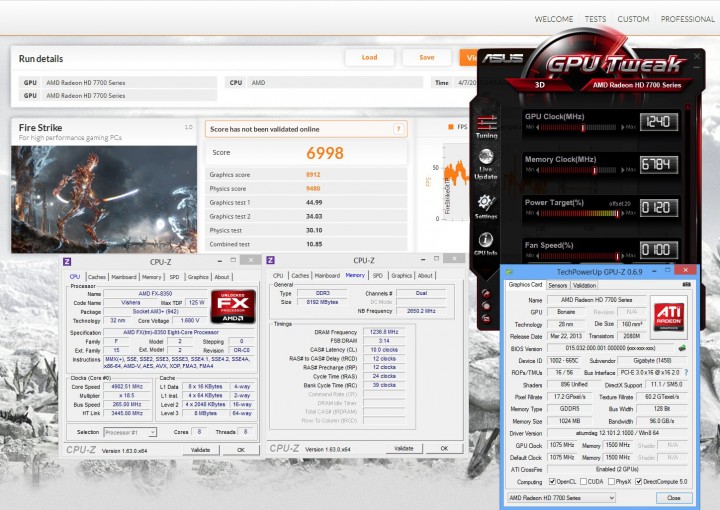Click the Memory Clock Max arrow
Viewport: 720px width, 510px height.
click(623, 170)
